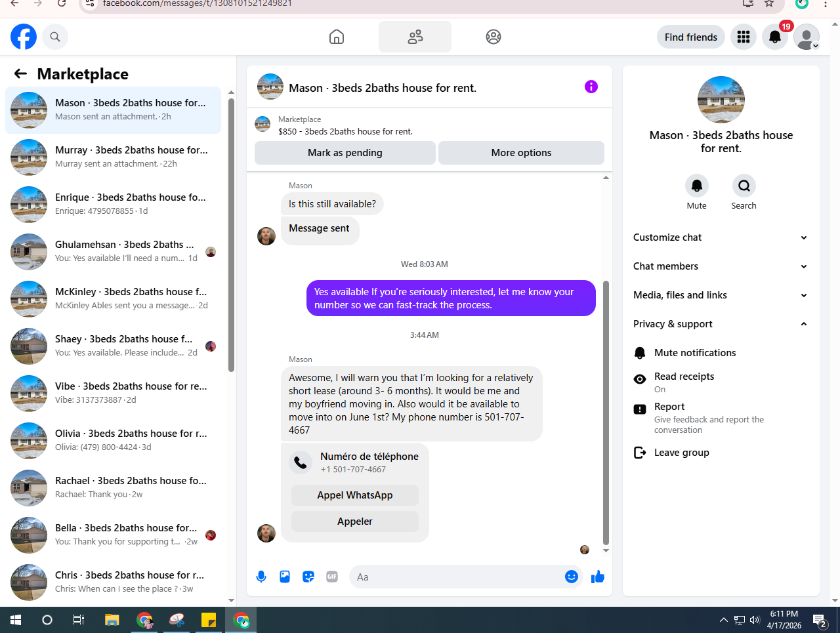840x633 pixels.
Task: Go to the Home tab icon
Action: click(337, 37)
